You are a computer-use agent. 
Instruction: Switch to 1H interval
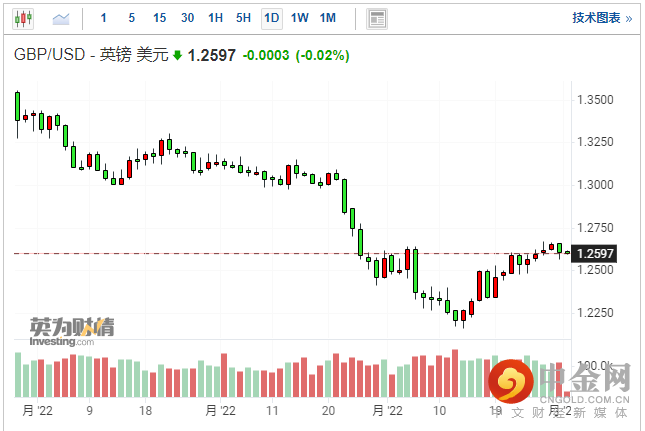[x=216, y=18]
